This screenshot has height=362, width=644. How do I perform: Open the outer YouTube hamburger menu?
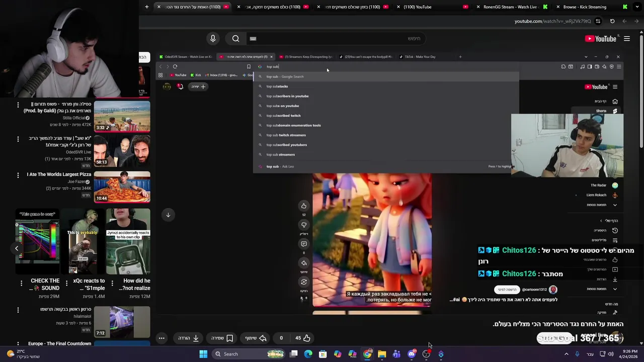tap(627, 39)
